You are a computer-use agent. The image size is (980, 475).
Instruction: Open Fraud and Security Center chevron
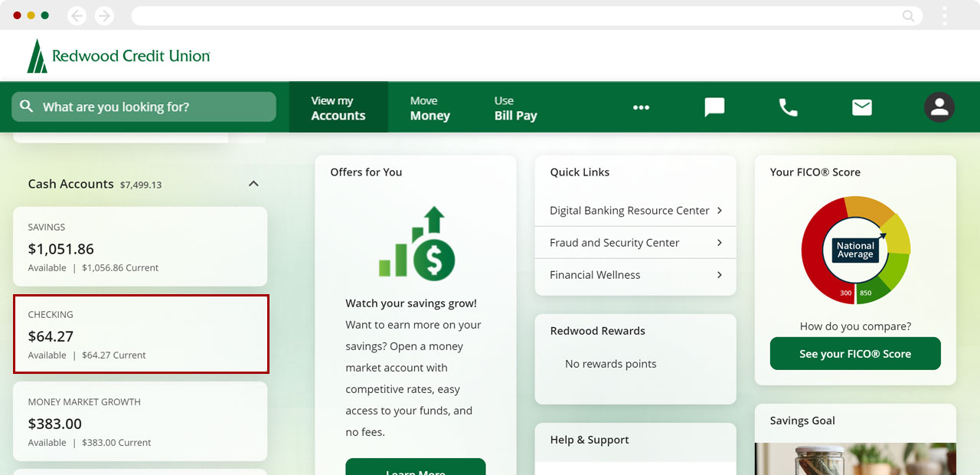[720, 242]
